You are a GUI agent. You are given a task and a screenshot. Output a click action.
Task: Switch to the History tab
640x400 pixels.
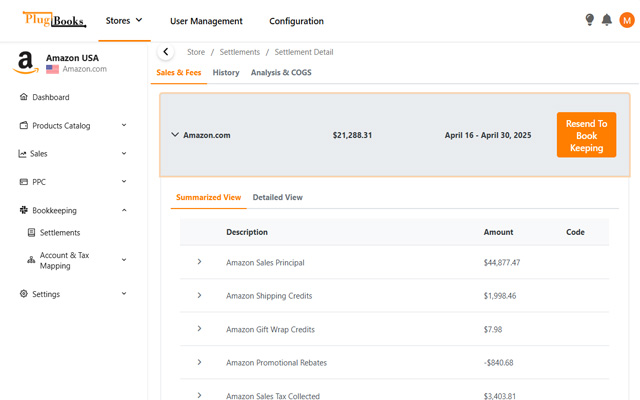226,73
